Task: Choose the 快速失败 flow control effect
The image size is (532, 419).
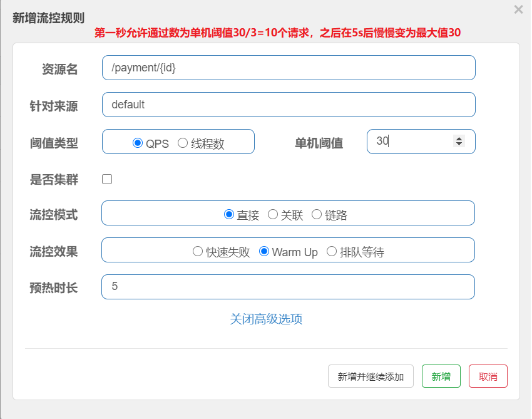Action: [198, 251]
